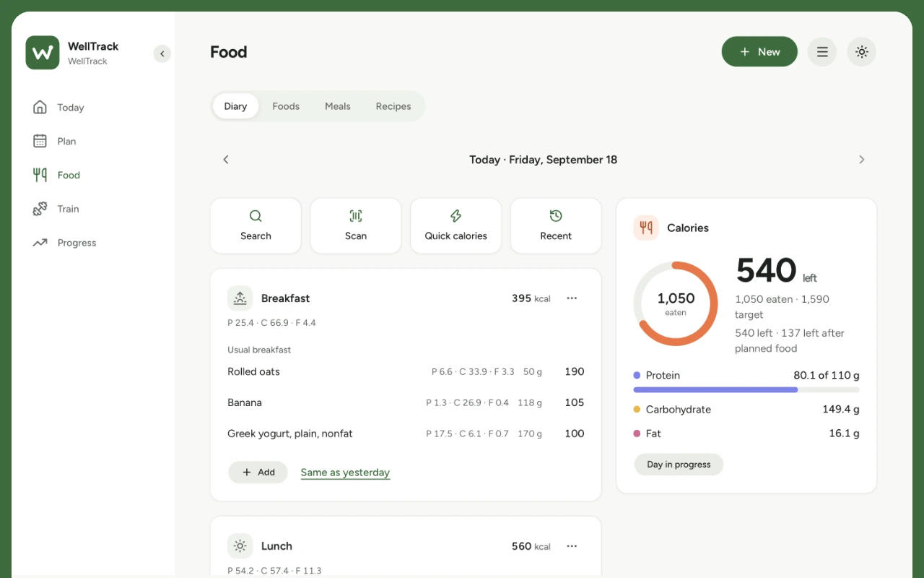Screen dimensions: 924x578
Task: Go to previous day with left chevron
Action: (x=226, y=160)
